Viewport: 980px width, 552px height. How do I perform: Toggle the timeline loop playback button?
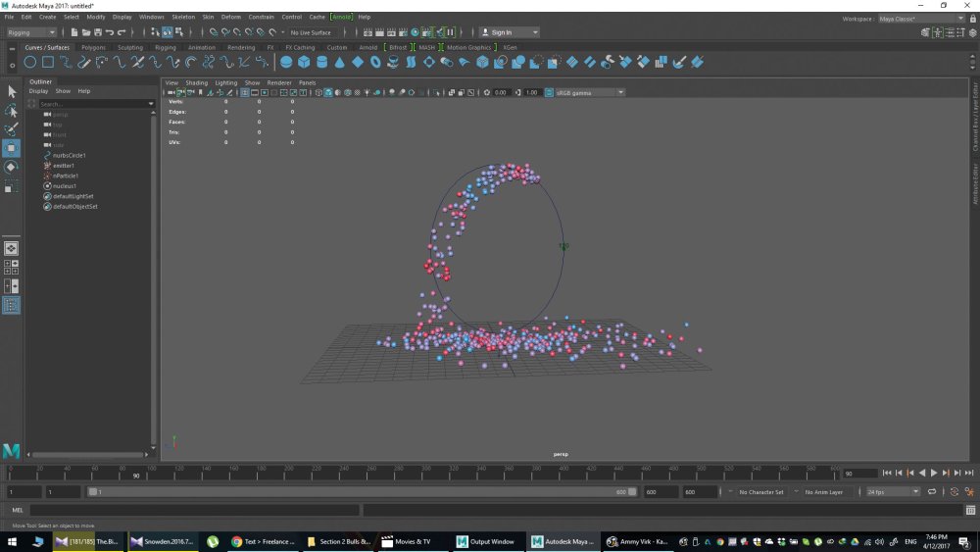coord(932,492)
